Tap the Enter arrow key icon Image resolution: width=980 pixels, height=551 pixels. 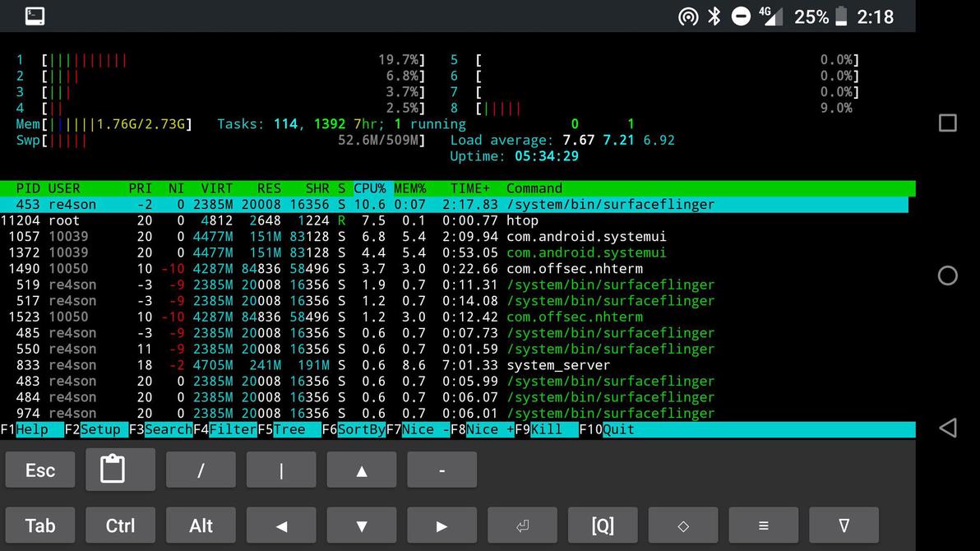[x=522, y=525]
